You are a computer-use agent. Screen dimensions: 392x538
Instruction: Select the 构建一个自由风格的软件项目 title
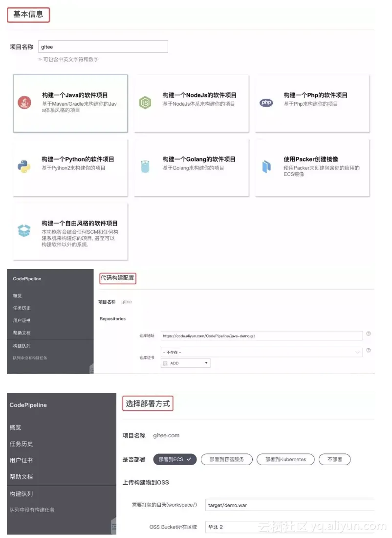point(80,224)
